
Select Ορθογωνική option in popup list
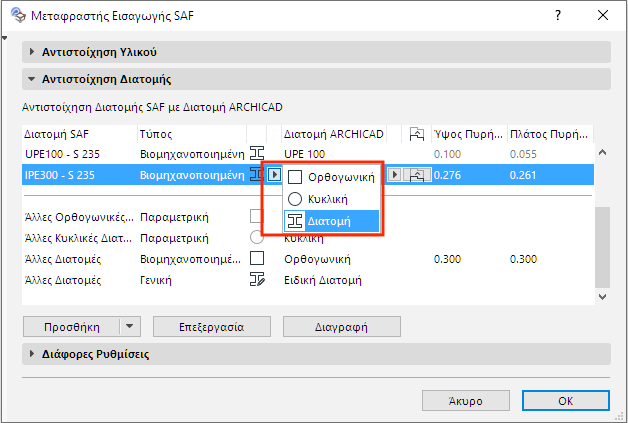[331, 177]
